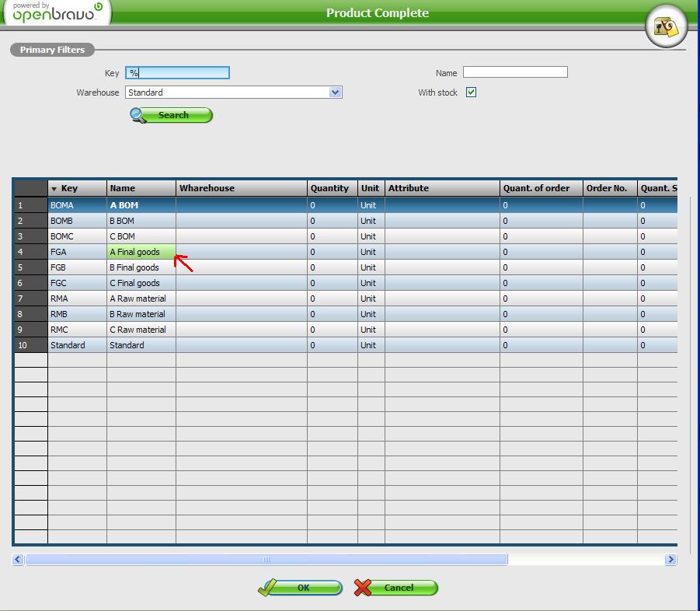Select the FGA key cell
The image size is (700, 611).
[x=77, y=252]
